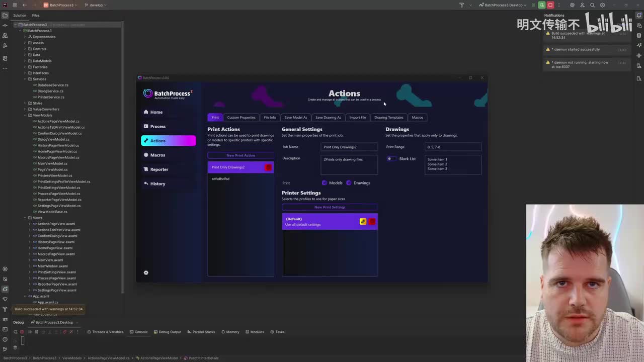The height and width of the screenshot is (362, 644).
Task: Click the Print Range input field
Action: (x=453, y=147)
